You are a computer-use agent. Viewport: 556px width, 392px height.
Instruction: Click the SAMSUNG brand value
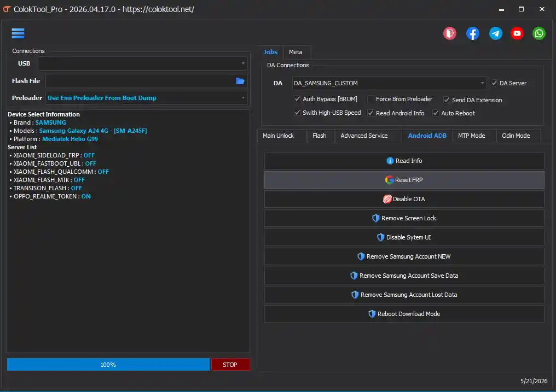point(51,122)
